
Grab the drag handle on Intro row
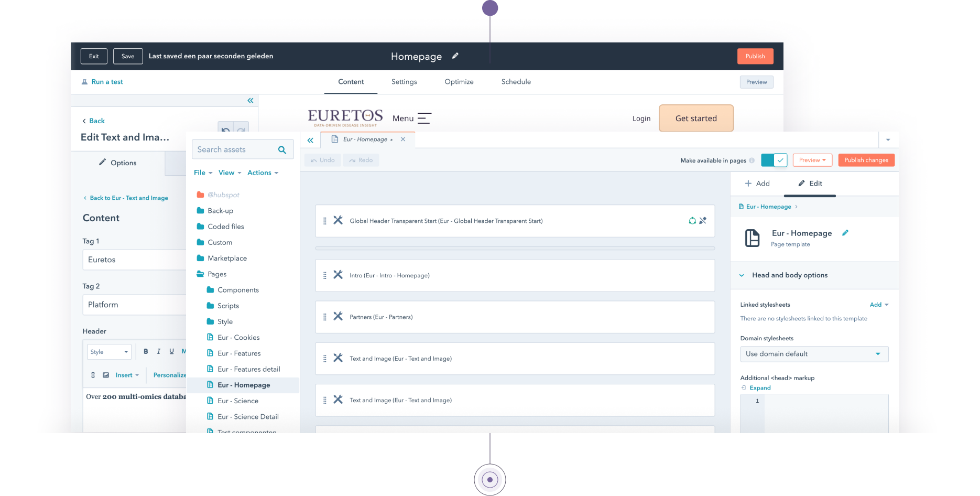325,275
